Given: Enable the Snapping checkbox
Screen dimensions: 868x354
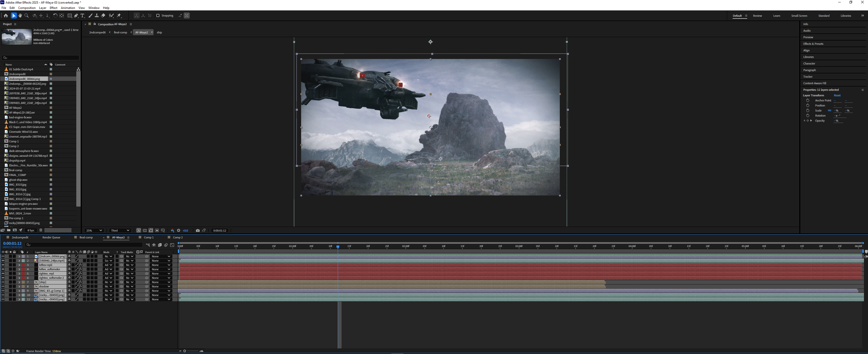Looking at the screenshot, I should point(158,16).
